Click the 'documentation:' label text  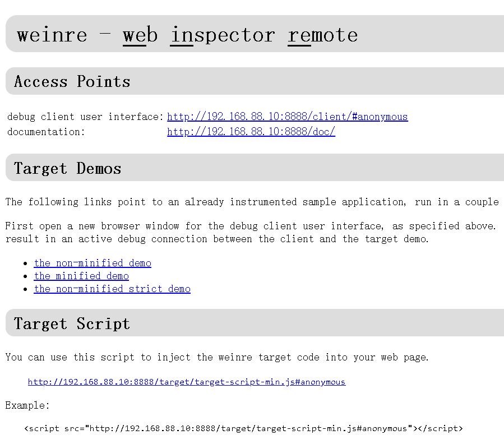(46, 132)
